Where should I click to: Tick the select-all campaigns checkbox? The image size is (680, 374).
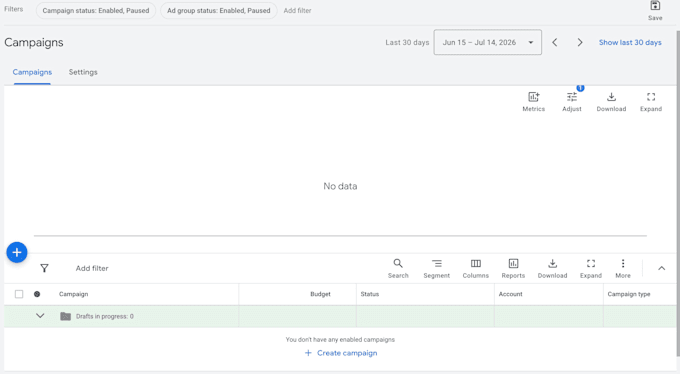(x=19, y=294)
